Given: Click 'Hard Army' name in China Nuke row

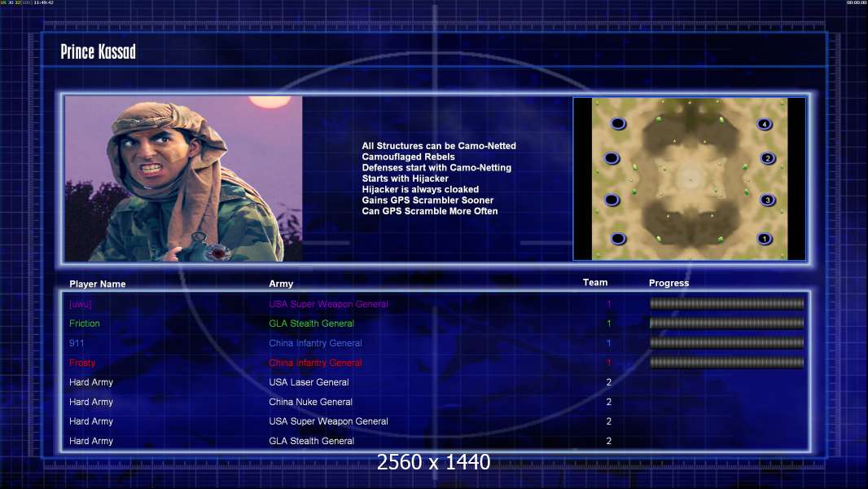Looking at the screenshot, I should pos(91,402).
